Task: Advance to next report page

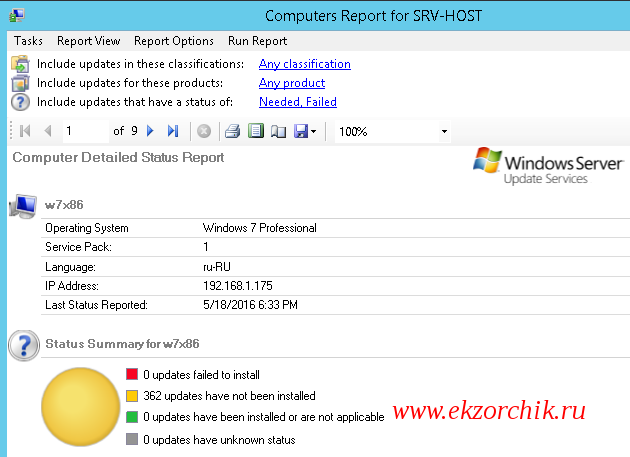Action: 150,131
